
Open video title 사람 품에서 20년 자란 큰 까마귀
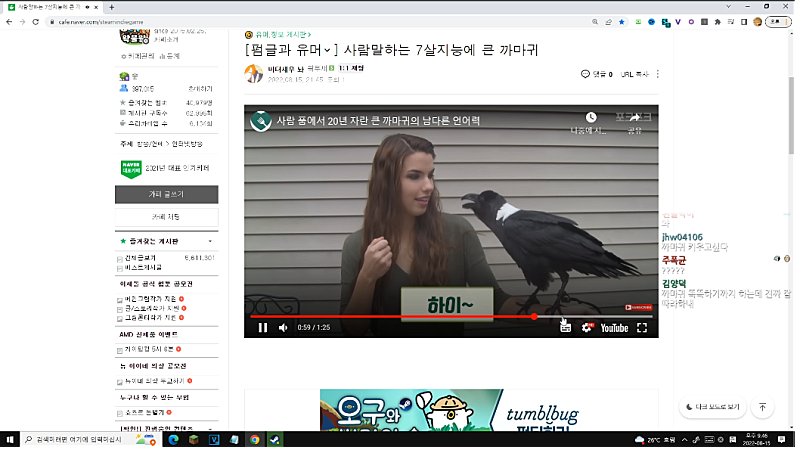[378, 121]
